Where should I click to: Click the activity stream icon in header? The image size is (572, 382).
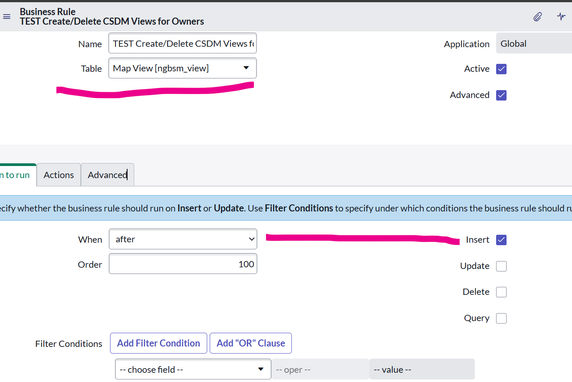(561, 16)
